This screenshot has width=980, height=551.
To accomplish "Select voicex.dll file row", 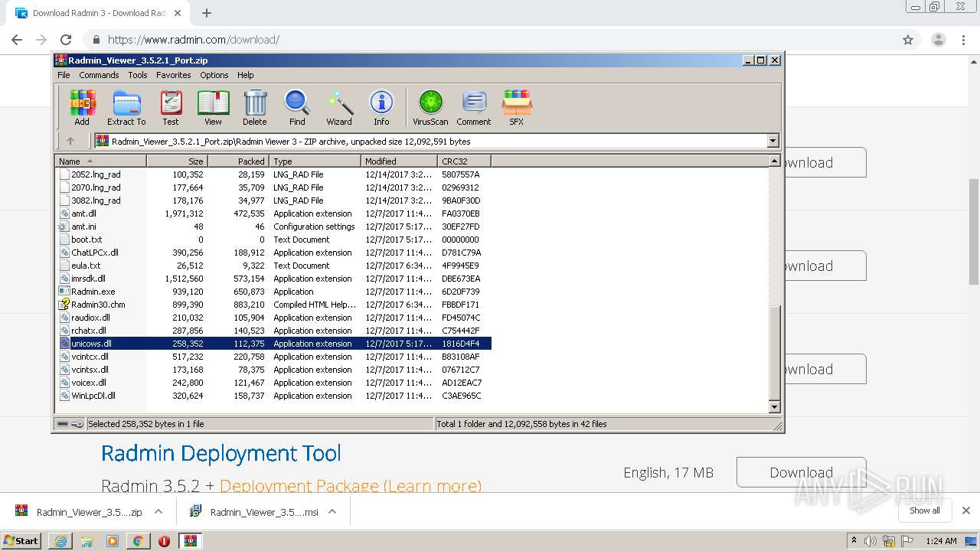I will [275, 383].
